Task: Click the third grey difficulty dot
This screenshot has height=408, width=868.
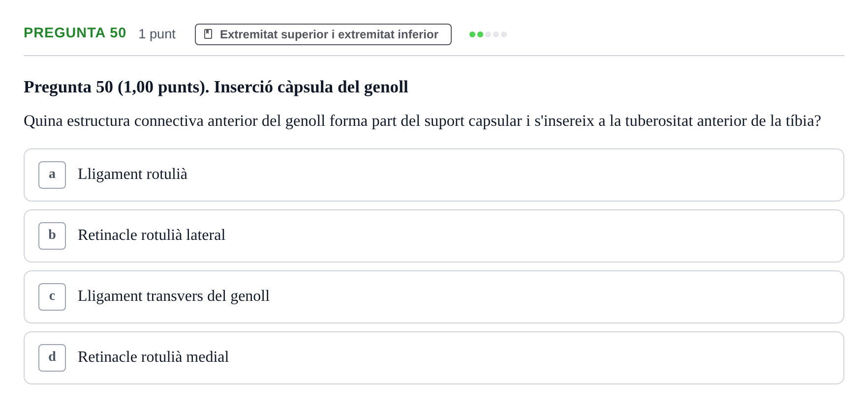Action: click(488, 34)
